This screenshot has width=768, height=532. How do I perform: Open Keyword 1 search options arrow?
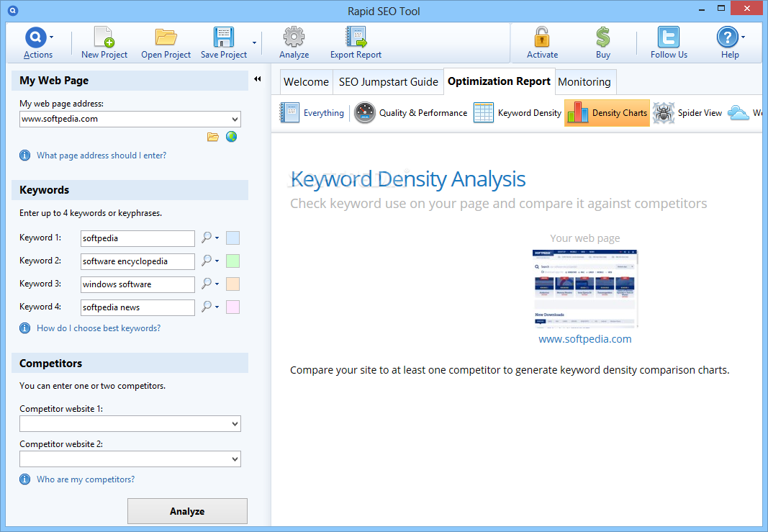click(x=217, y=238)
